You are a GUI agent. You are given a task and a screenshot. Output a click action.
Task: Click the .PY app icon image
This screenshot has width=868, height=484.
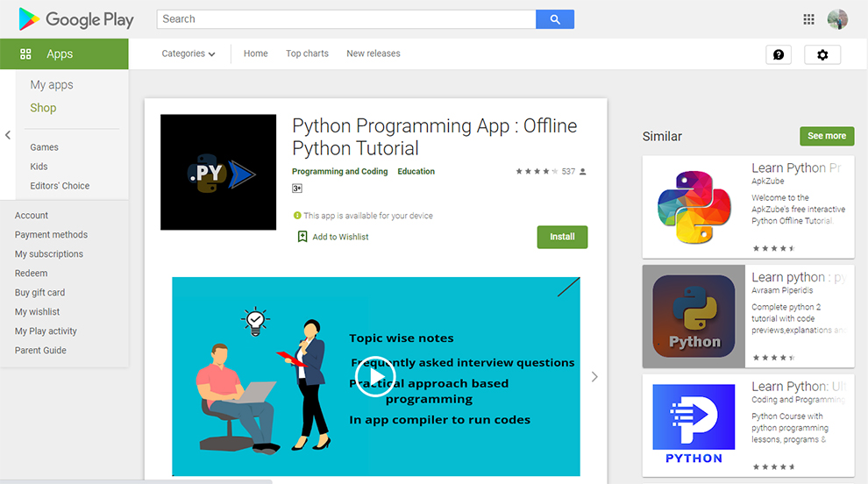[x=218, y=172]
